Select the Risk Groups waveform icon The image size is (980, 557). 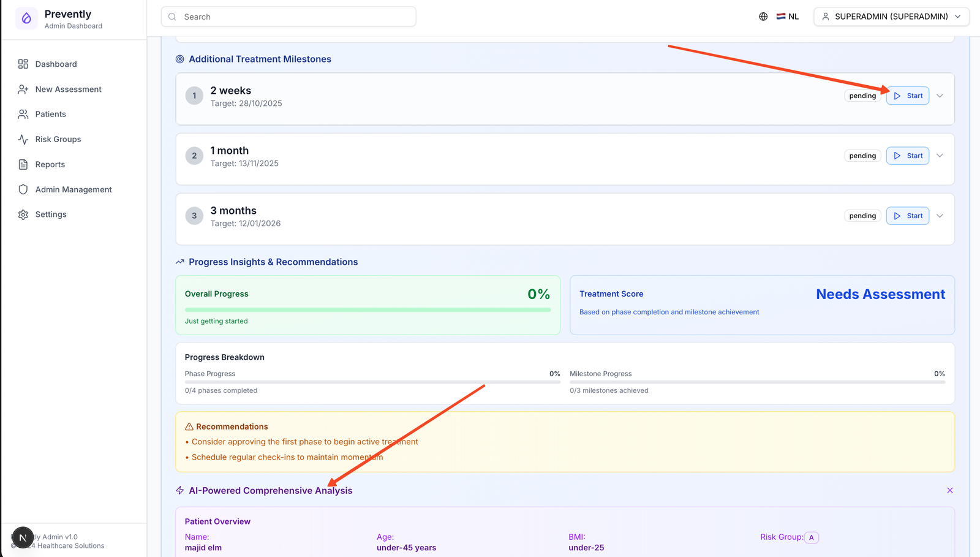click(x=23, y=139)
